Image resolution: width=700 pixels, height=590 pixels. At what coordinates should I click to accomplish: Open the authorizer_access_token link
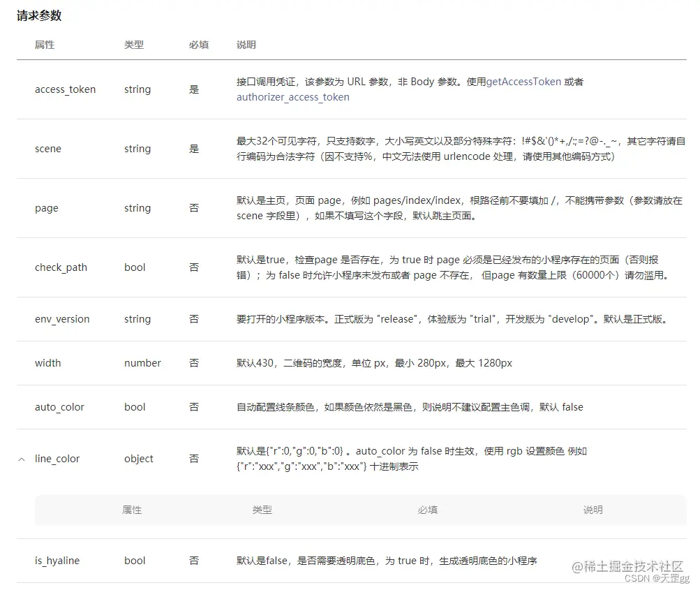point(292,97)
